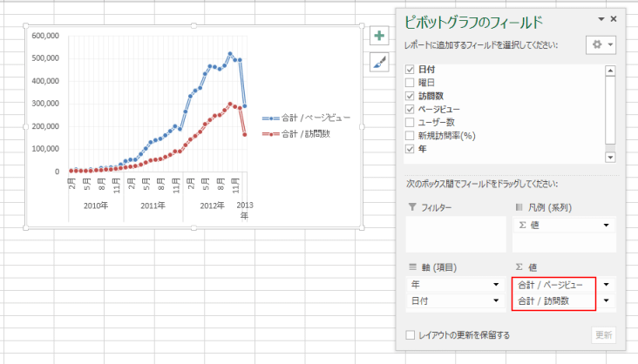This screenshot has width=638, height=364.
Task: Click the field list scrollbar thumb
Action: tap(610, 111)
